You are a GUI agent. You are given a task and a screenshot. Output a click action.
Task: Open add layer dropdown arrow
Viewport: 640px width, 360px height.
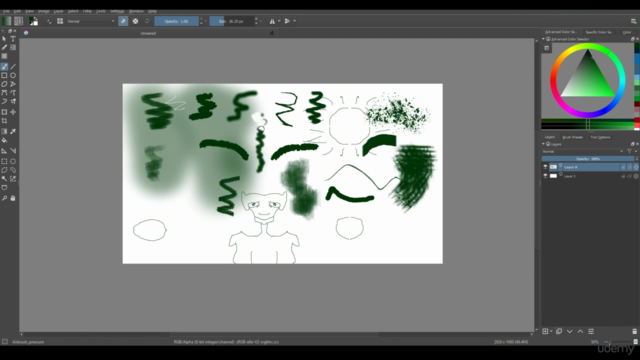click(x=551, y=331)
